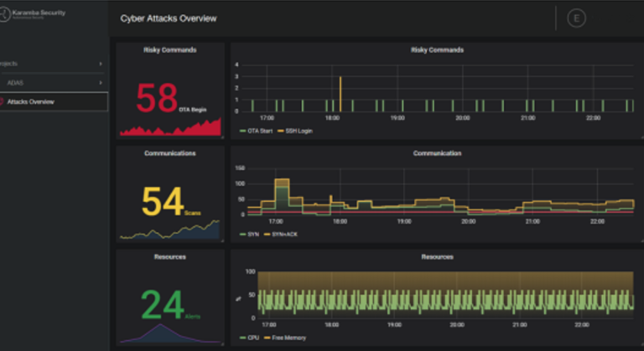
Task: Click the Risky Commands stat panel resize corner
Action: pos(222,138)
